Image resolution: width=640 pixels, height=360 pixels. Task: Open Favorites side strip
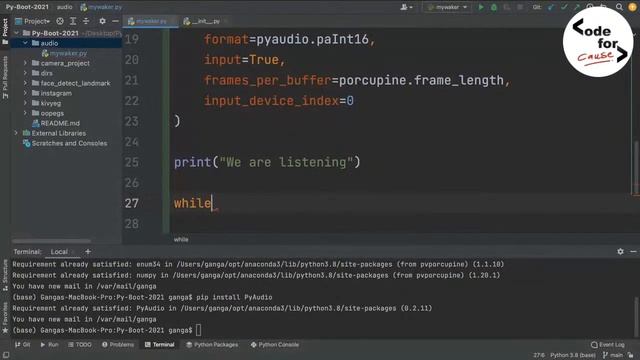coord(5,317)
